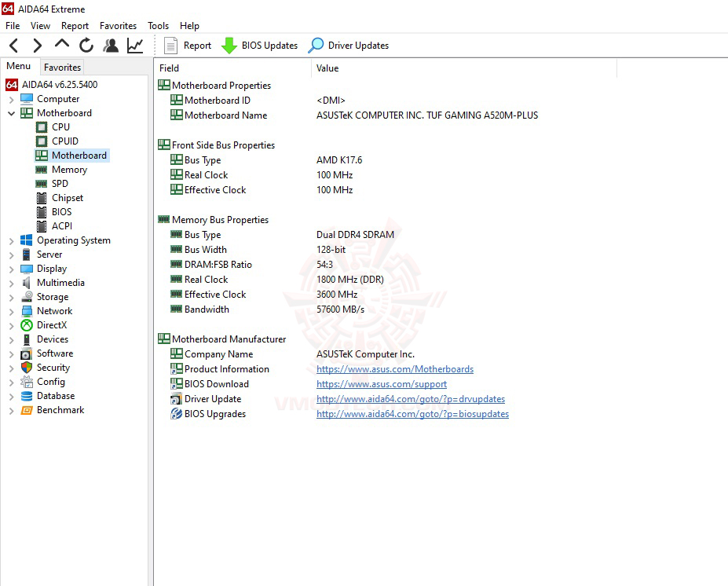Select the DRAM:FSB Ratio row
The width and height of the screenshot is (728, 586).
click(251, 265)
